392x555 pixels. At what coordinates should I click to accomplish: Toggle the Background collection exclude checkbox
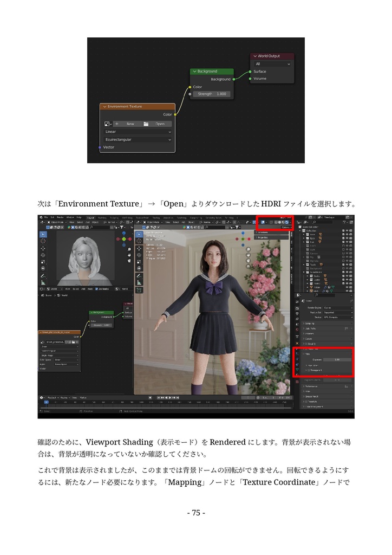tap(343, 269)
